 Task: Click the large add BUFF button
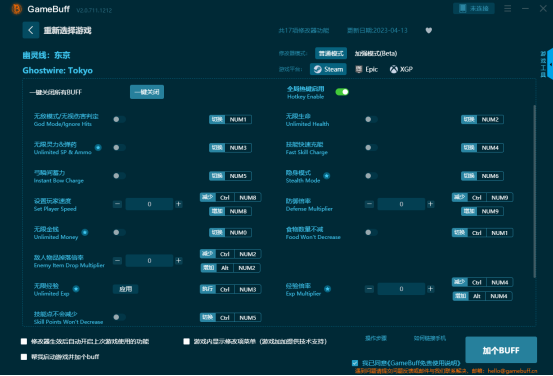501,350
